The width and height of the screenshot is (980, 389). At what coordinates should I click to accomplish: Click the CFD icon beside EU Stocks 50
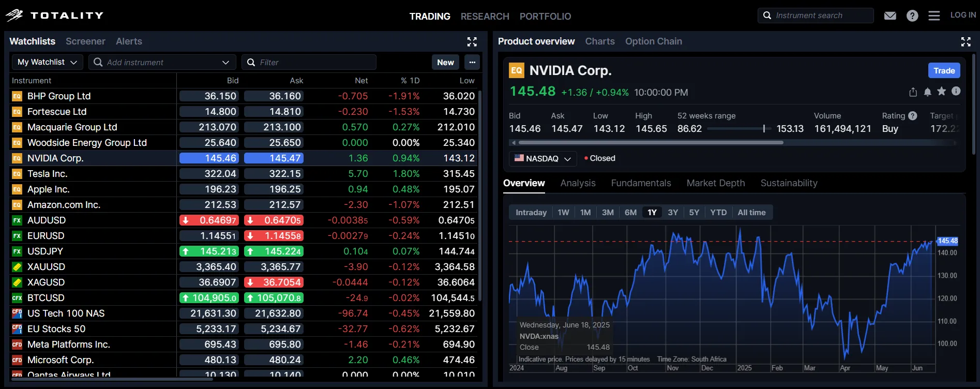(17, 329)
